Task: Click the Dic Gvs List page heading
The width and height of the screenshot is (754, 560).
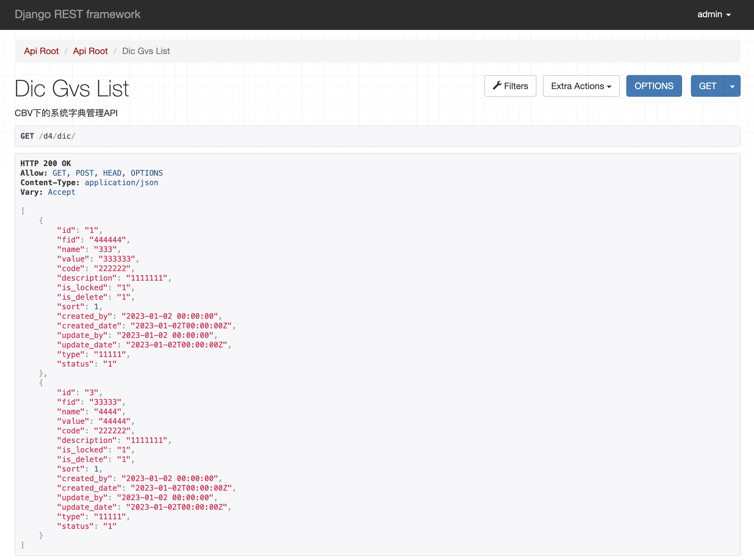Action: (x=72, y=89)
